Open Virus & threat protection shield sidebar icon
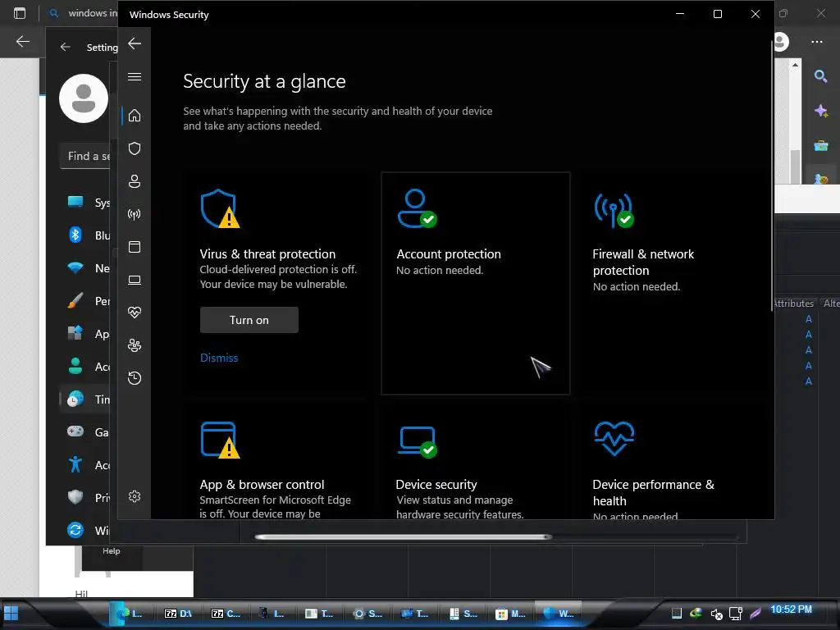 tap(135, 148)
